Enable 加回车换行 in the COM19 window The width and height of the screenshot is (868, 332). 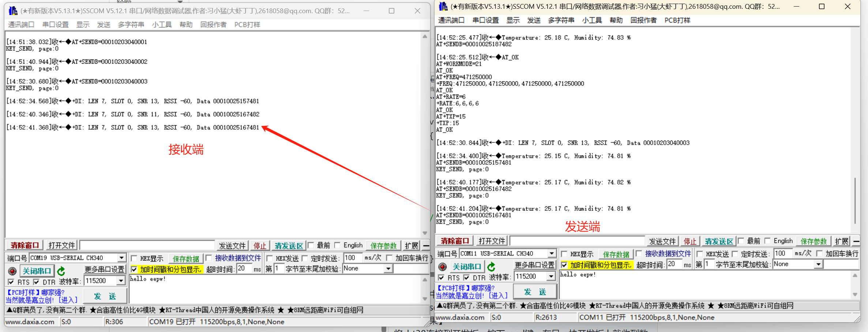pos(390,258)
